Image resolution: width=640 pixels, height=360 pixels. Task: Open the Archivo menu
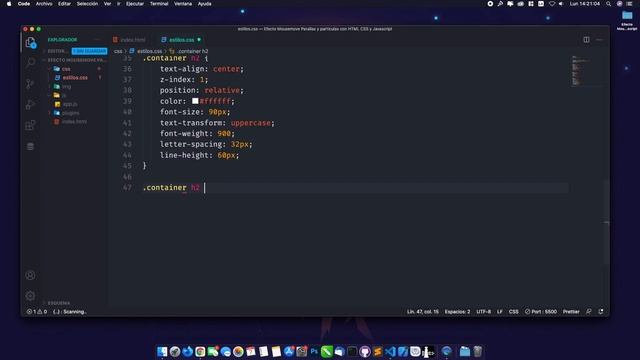click(44, 4)
